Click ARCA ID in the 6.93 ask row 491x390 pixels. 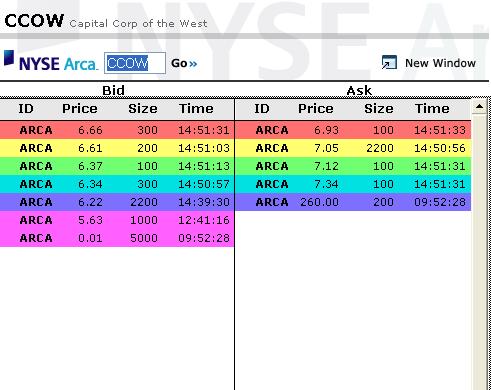[x=272, y=130]
